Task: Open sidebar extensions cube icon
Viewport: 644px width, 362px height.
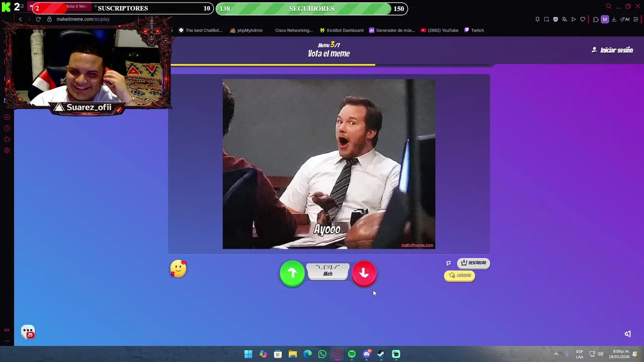Action: tap(7, 139)
